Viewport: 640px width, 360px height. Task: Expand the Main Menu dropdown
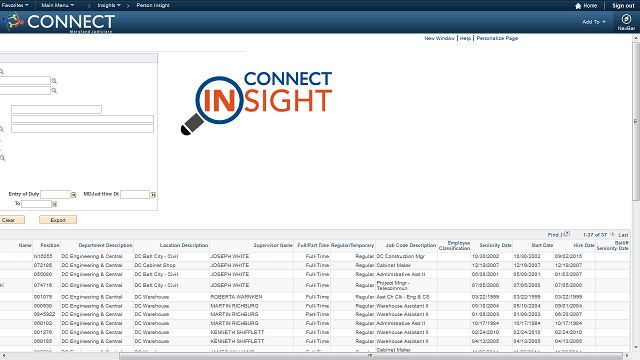pyautogui.click(x=58, y=5)
